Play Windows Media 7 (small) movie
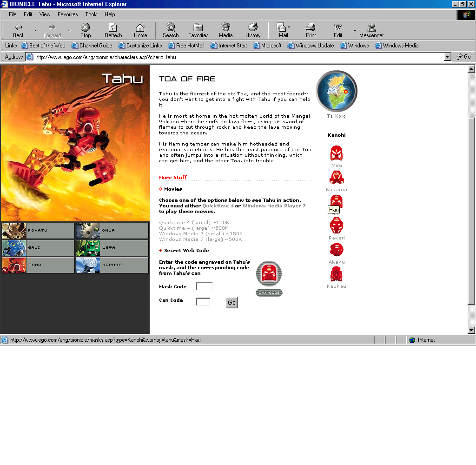The width and height of the screenshot is (476, 465). click(x=201, y=233)
